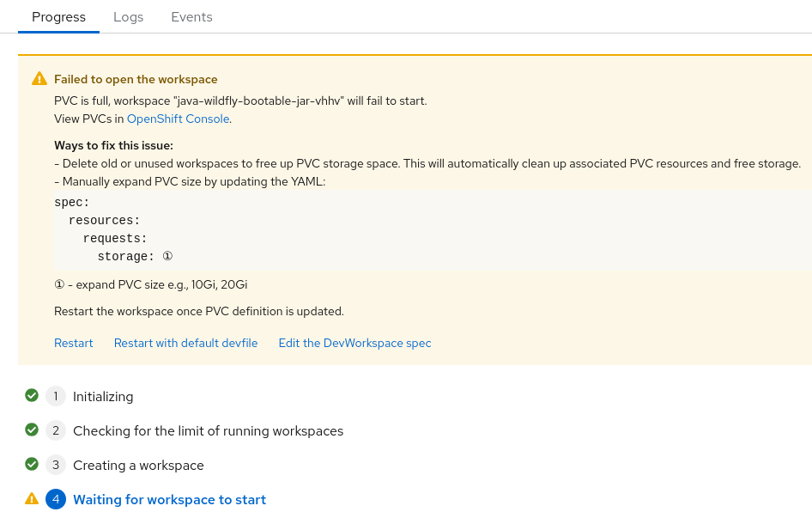Open the OpenShift Console link

click(x=178, y=119)
